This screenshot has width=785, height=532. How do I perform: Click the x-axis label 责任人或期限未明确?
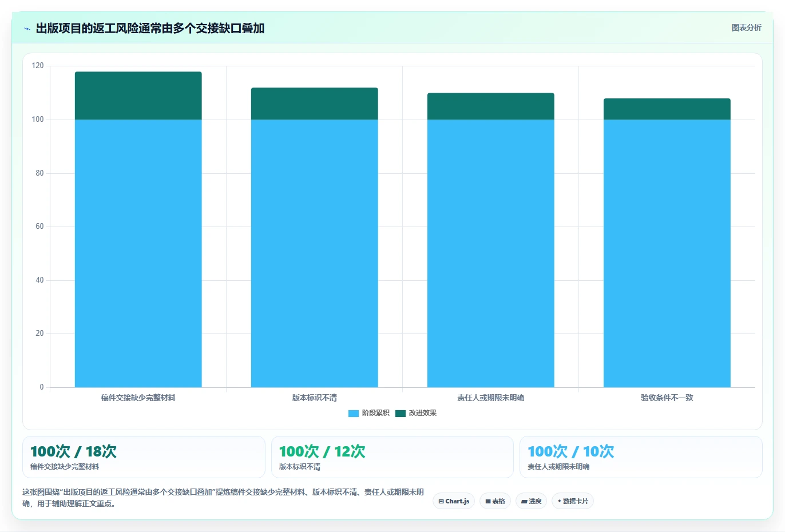[x=491, y=398]
